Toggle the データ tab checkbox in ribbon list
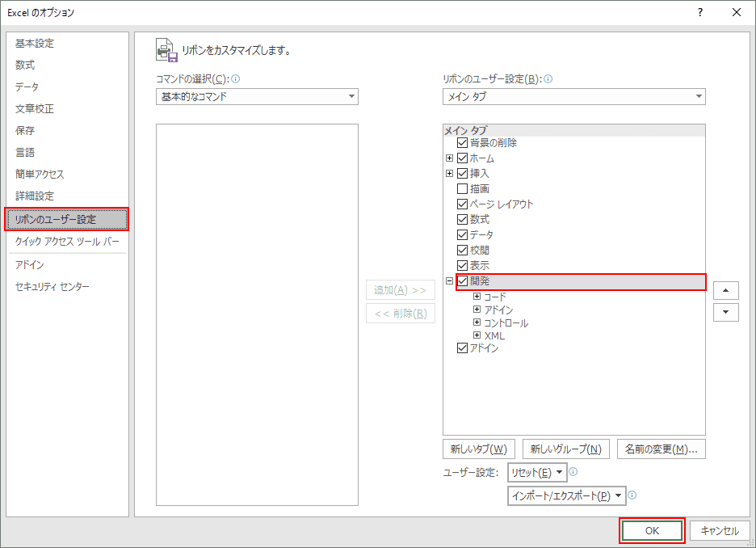Screen dimensions: 756x548 pyautogui.click(x=462, y=235)
